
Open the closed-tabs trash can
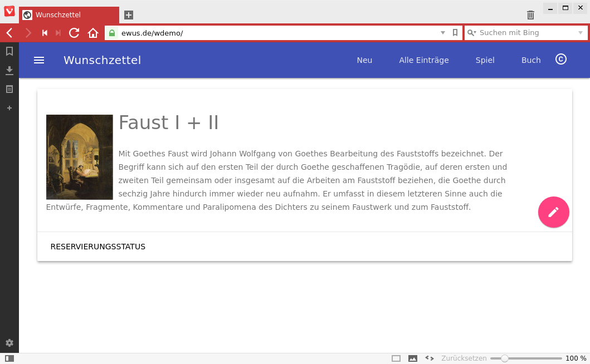(530, 15)
